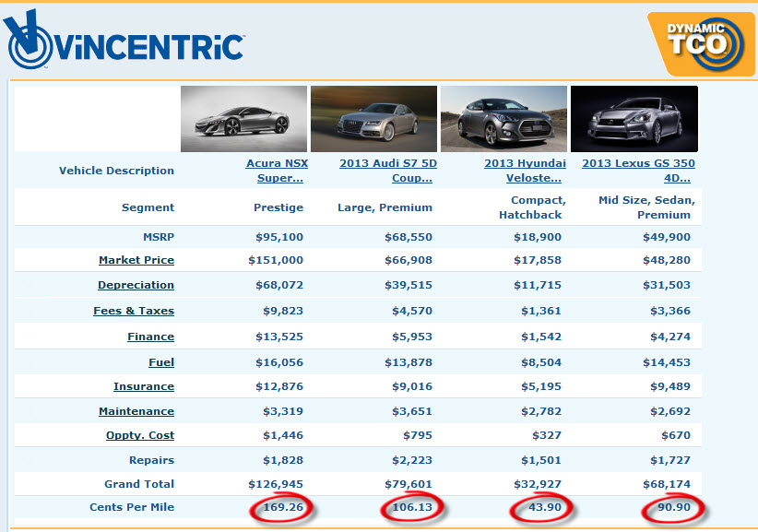Viewport: 758px width, 532px height.
Task: Select the Cents Per Mile label
Action: (132, 507)
